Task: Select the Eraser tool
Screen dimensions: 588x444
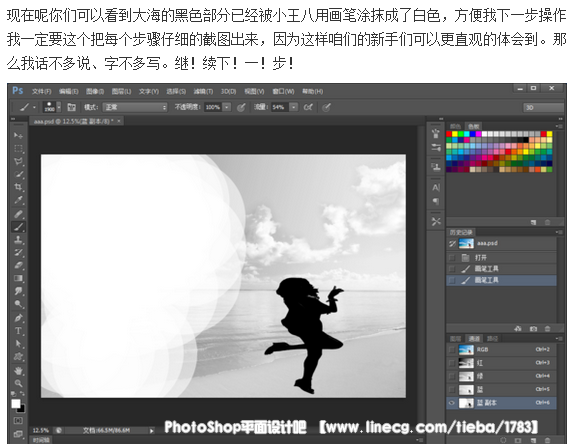Action: (x=18, y=266)
